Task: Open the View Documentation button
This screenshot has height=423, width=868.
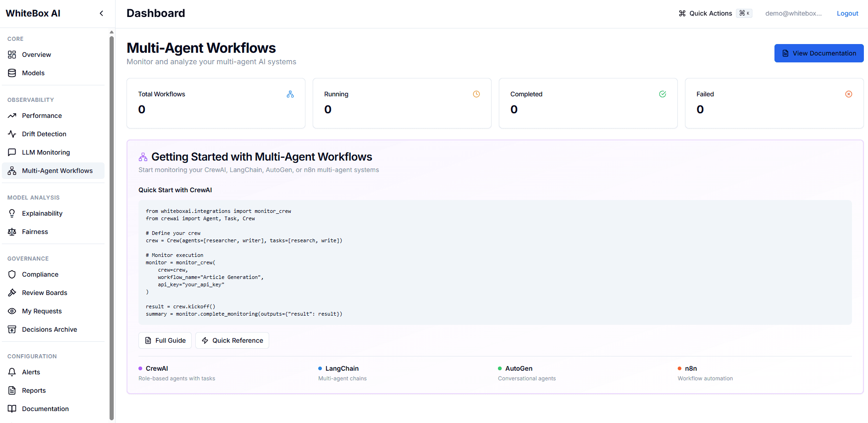Action: 819,53
